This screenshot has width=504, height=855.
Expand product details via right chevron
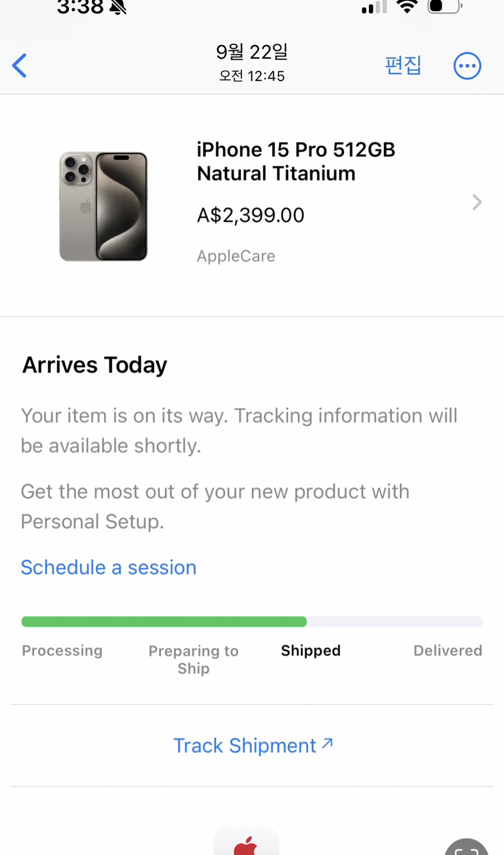477,202
